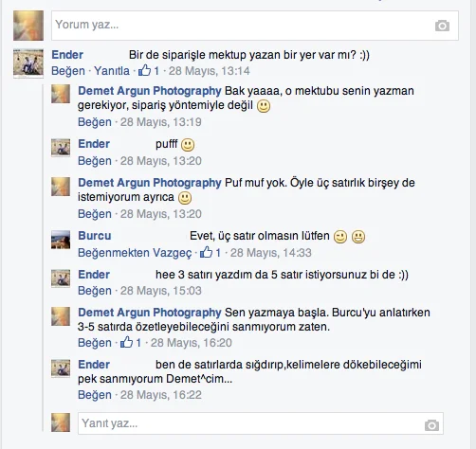Image resolution: width=476 pixels, height=449 pixels.
Task: Open Ender's avatar on the 13:14 comment
Action: tap(28, 63)
